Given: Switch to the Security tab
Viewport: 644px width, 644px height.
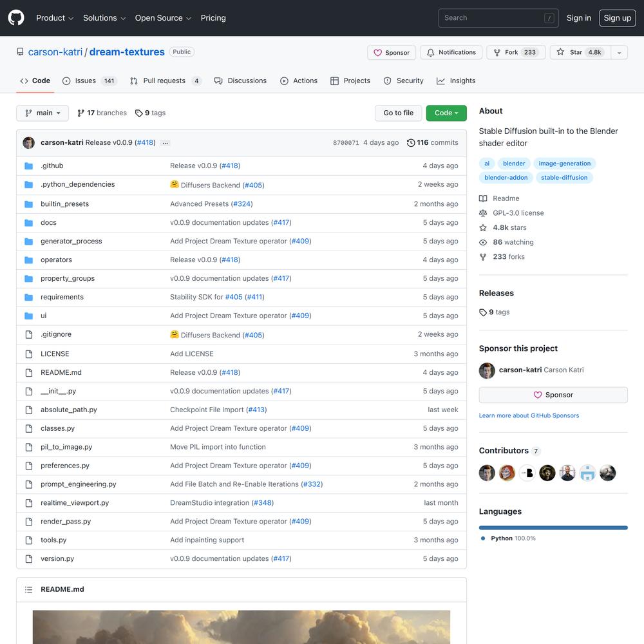Looking at the screenshot, I should pyautogui.click(x=403, y=81).
